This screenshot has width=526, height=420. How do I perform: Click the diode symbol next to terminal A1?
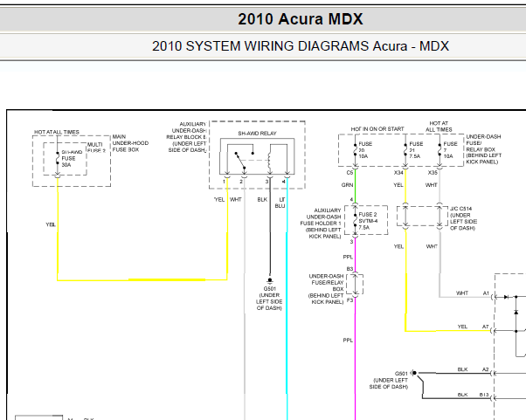tap(506, 297)
